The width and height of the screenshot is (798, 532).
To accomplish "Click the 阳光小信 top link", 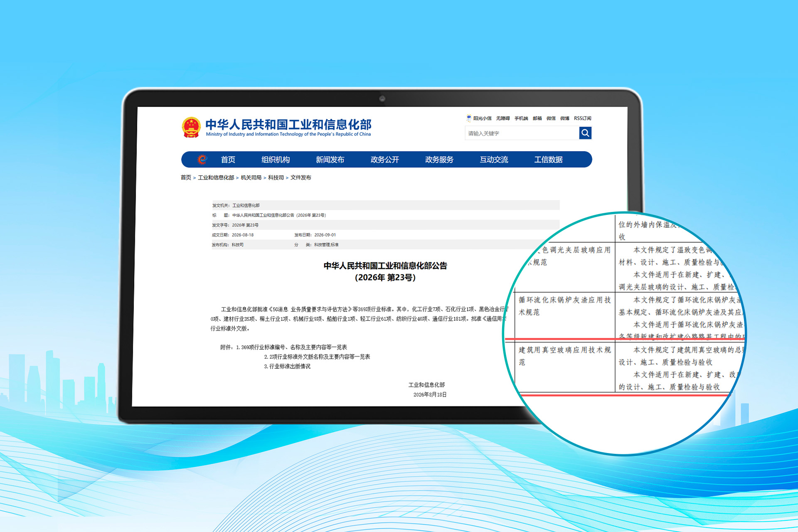I will tap(482, 118).
